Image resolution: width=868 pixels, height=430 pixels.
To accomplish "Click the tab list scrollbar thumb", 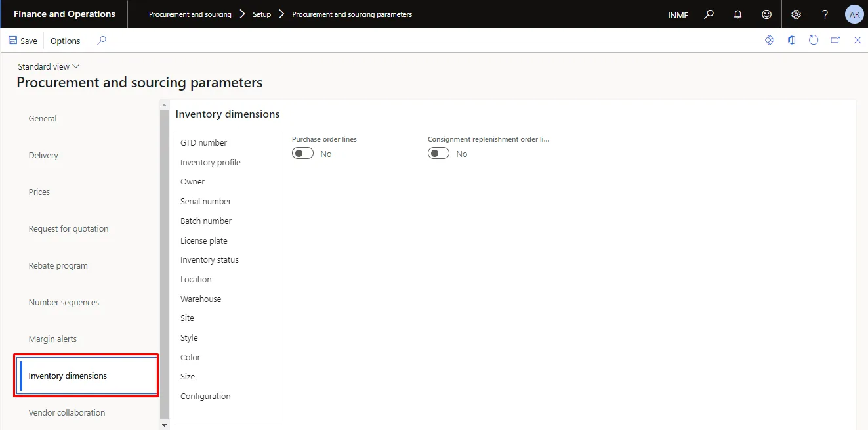I will pos(165,264).
